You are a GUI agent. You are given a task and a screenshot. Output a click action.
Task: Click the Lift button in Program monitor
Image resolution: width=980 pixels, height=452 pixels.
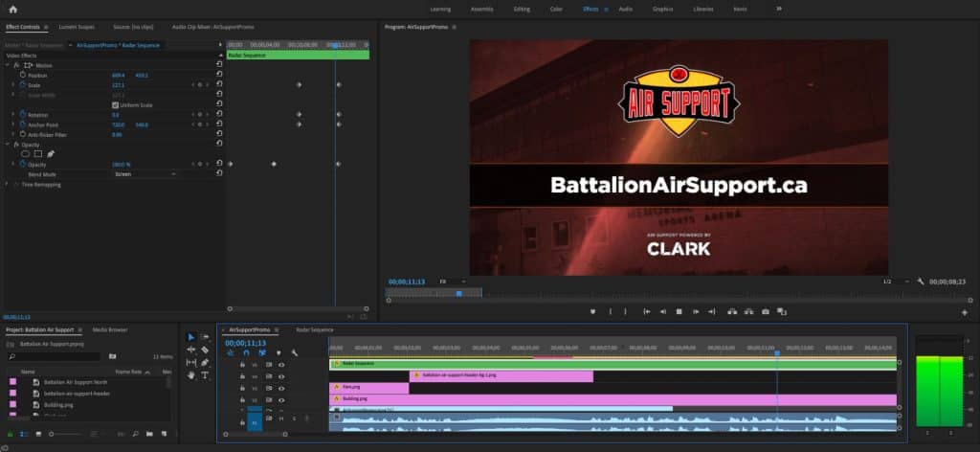click(732, 311)
